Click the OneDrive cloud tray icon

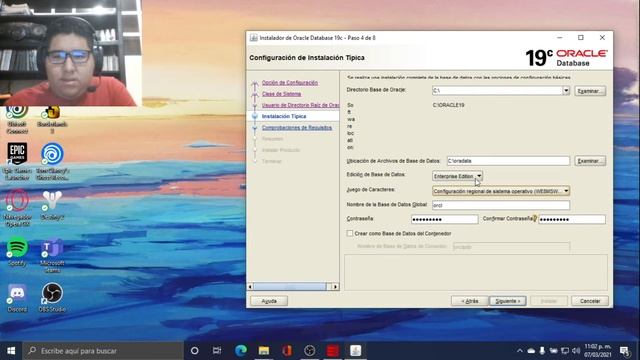[x=531, y=351]
